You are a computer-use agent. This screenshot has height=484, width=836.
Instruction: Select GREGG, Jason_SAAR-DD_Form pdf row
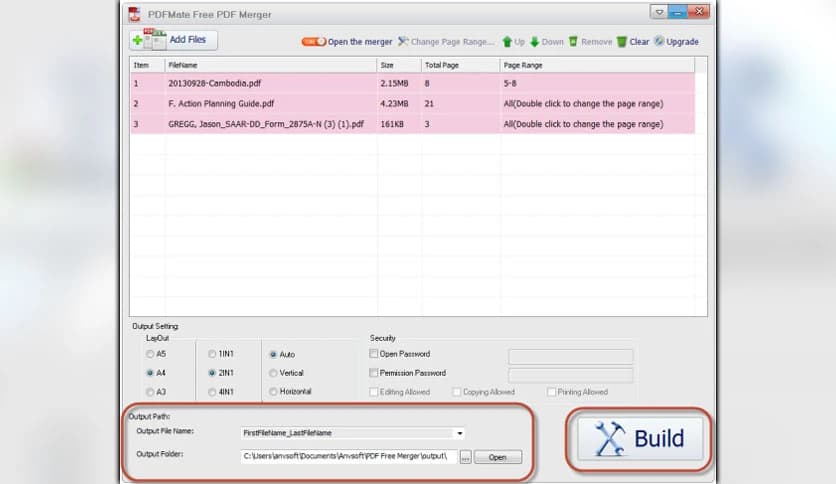click(x=413, y=124)
